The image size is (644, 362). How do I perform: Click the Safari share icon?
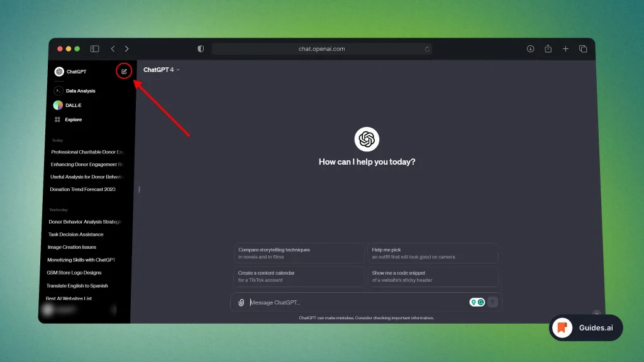[548, 49]
